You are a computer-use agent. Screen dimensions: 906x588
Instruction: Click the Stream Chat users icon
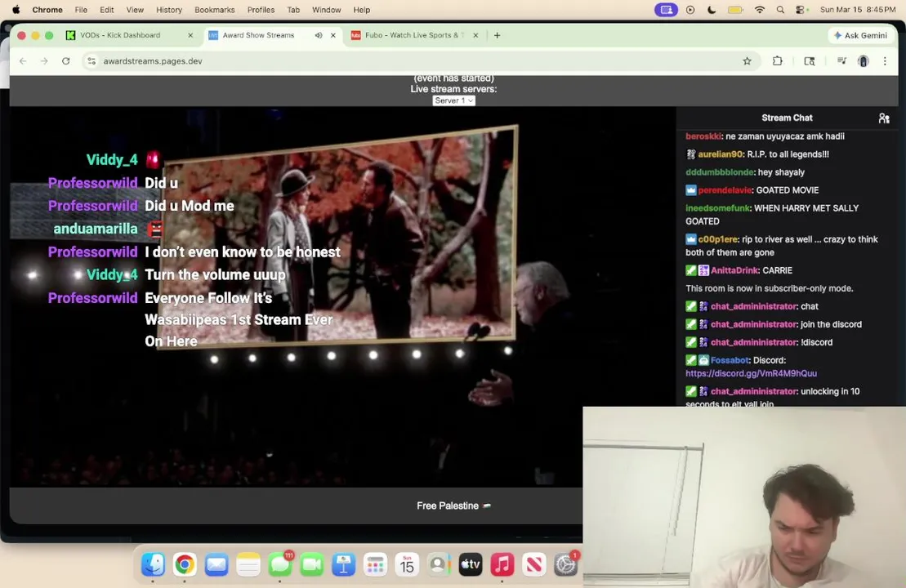point(883,118)
